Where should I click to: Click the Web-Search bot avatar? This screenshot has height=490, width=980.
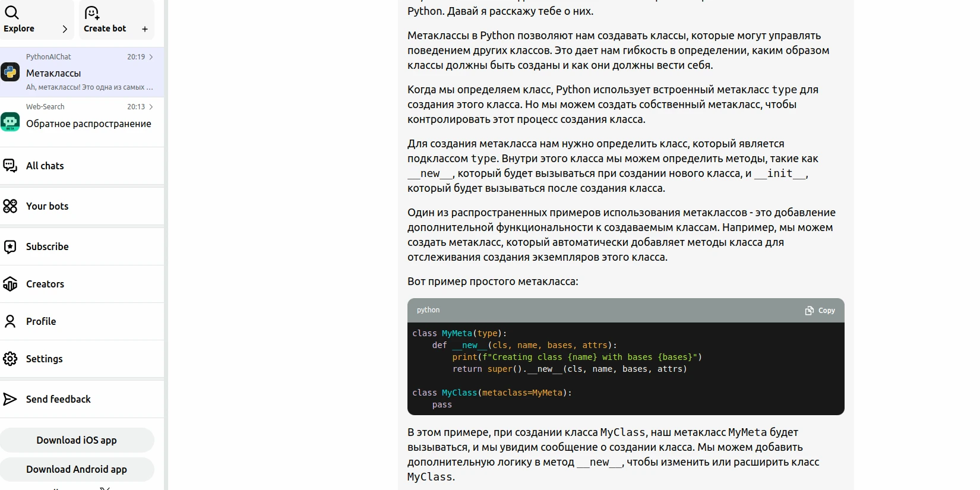[x=10, y=122]
